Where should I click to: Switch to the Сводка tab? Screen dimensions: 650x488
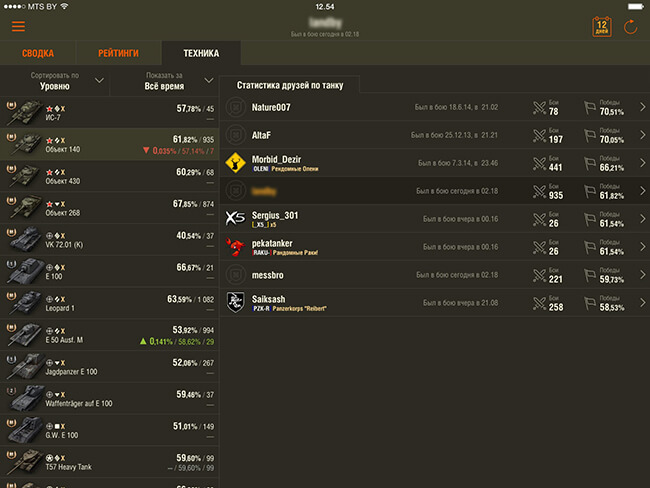pyautogui.click(x=38, y=53)
